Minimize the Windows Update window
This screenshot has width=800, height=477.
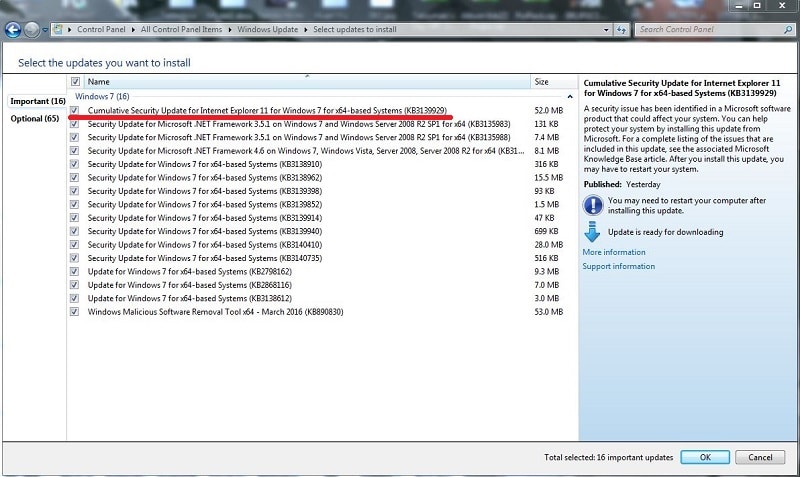739,5
